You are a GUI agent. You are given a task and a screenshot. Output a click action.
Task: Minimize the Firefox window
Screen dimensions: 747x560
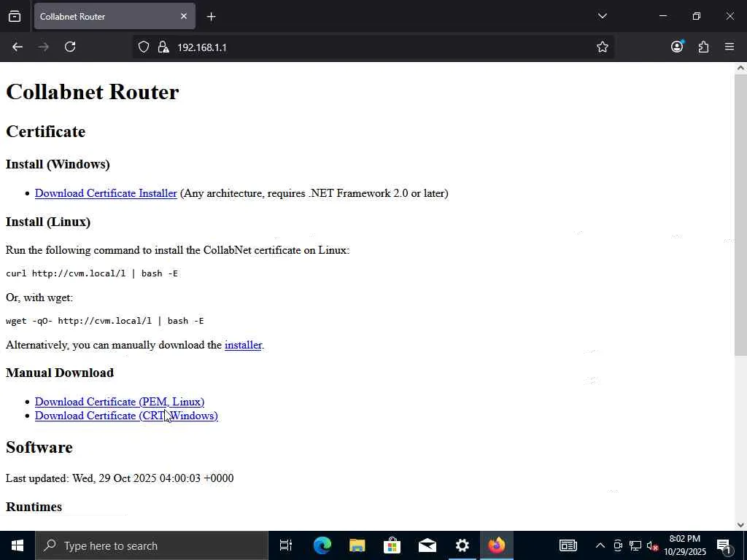pos(662,16)
